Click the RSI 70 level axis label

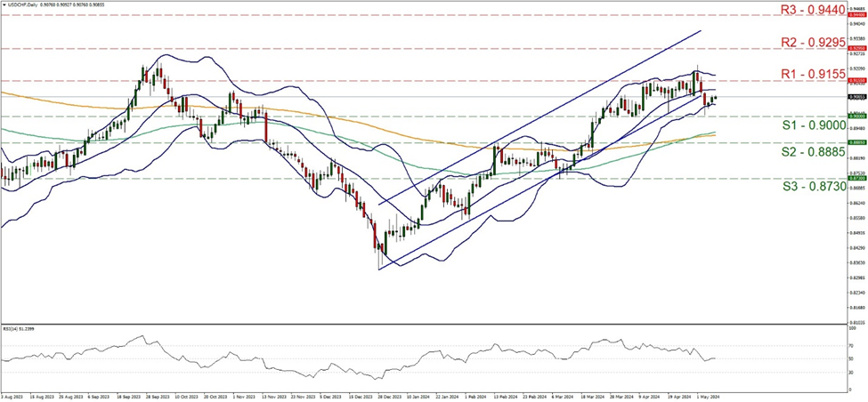852,346
